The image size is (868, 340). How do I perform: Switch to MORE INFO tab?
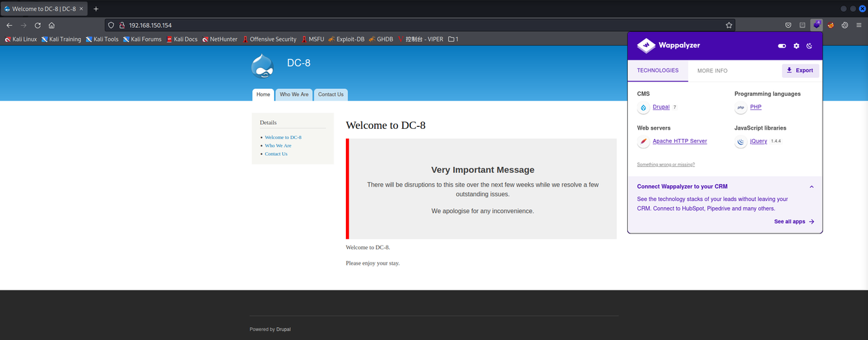click(712, 71)
